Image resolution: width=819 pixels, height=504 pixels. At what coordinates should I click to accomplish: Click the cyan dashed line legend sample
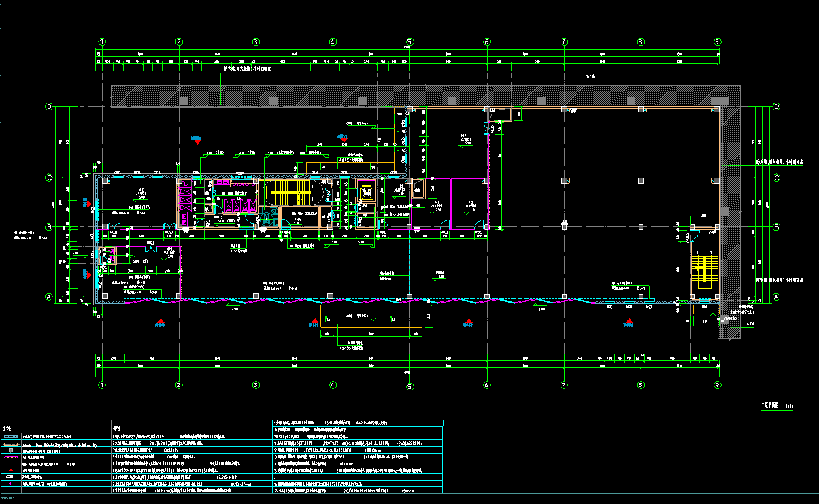click(12, 463)
